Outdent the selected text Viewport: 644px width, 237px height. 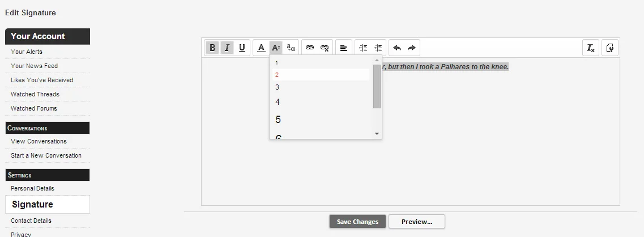click(x=363, y=48)
